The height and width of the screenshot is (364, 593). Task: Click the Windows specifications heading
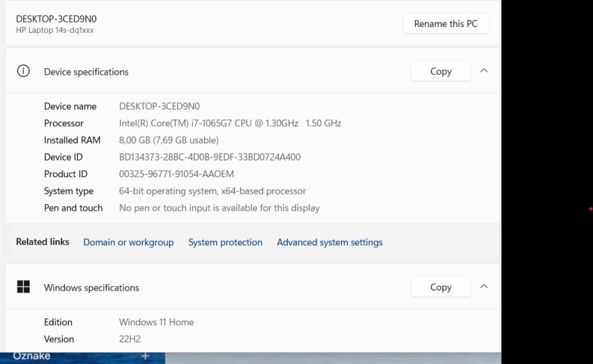pyautogui.click(x=92, y=287)
